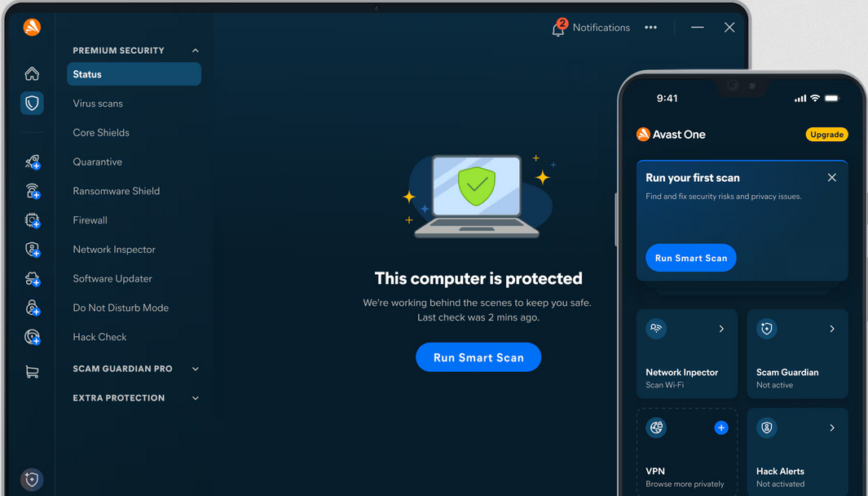Close the Avast desktop window
This screenshot has width=868, height=496.
point(729,27)
